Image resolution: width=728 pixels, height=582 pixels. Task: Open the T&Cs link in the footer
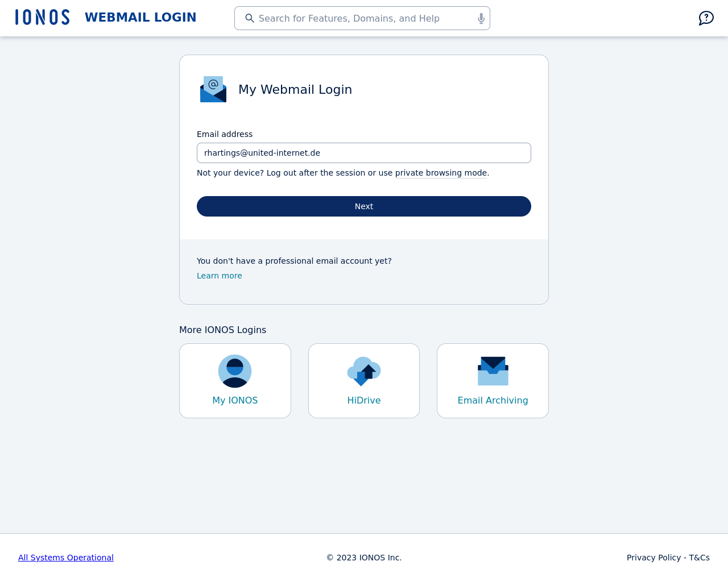[x=699, y=558]
